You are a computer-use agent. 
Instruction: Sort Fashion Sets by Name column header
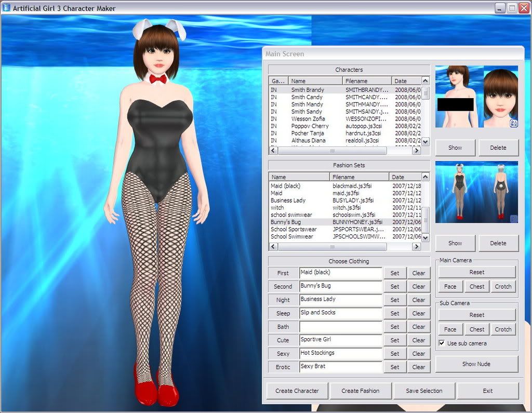pyautogui.click(x=299, y=177)
